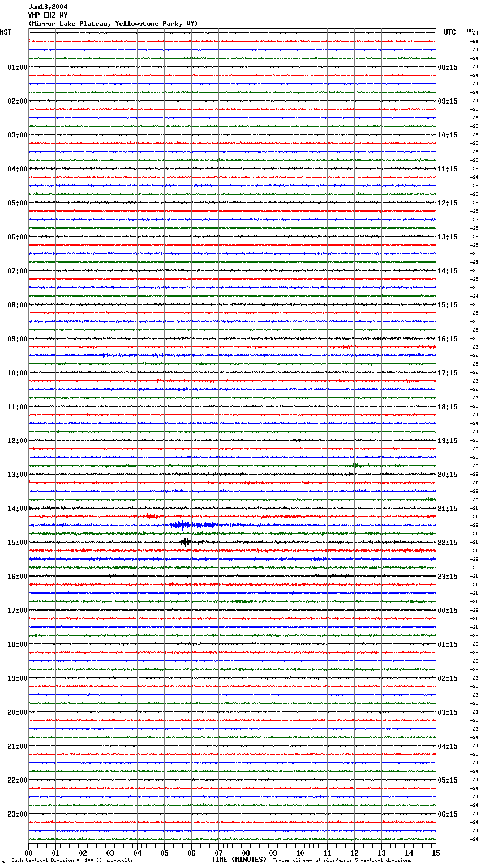Select the 06:00 MST time label

point(18,237)
